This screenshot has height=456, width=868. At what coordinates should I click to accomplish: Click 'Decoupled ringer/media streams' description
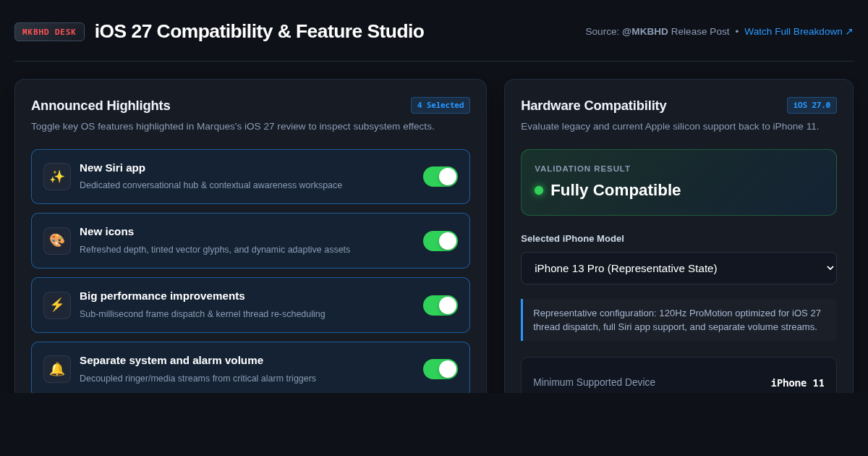197,379
